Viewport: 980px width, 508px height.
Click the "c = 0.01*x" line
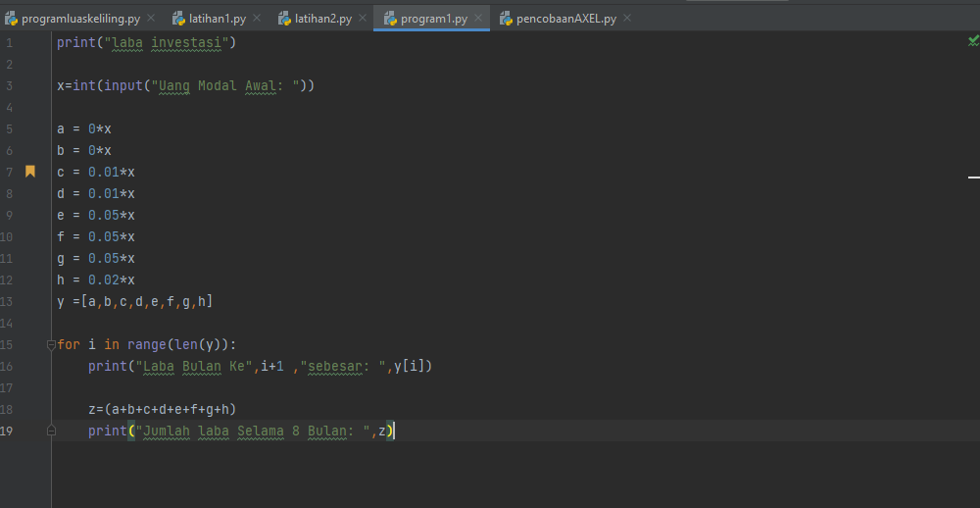(x=96, y=172)
